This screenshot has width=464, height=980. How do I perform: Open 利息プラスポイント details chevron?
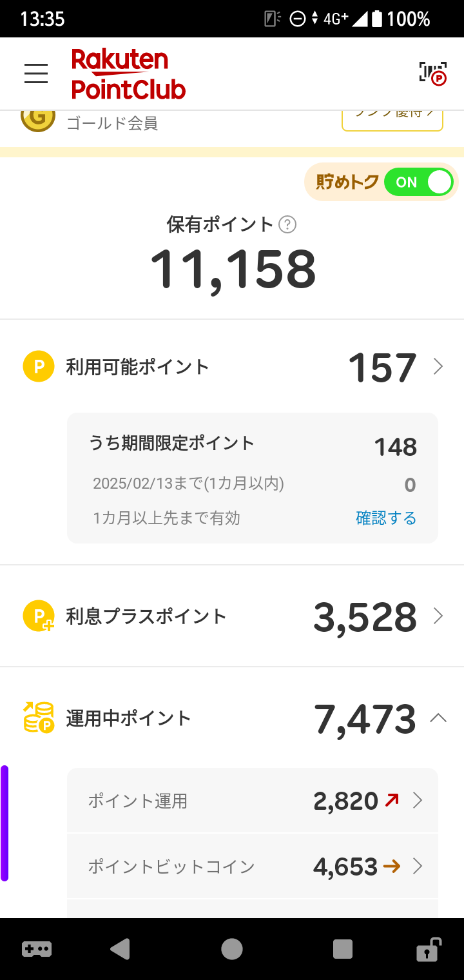point(438,616)
